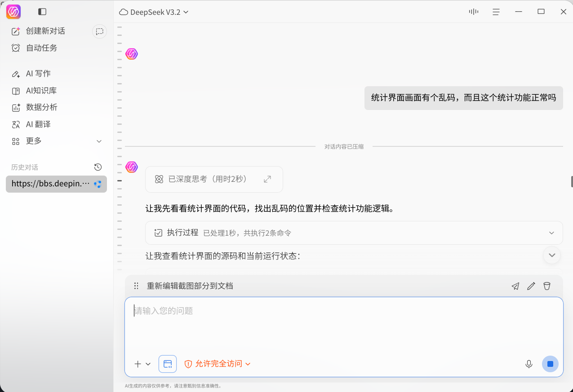Select the https://bbs.deepin… history conversation
This screenshot has width=573, height=392.
pyautogui.click(x=56, y=184)
